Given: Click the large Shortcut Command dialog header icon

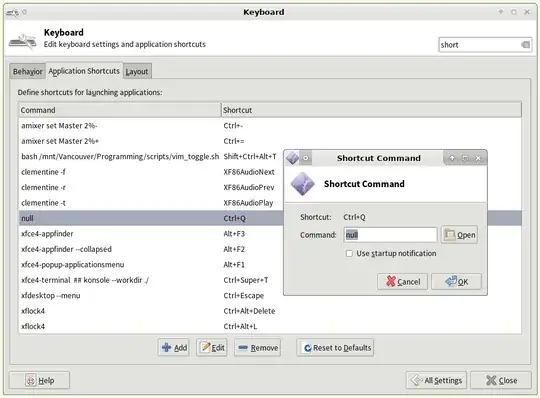Looking at the screenshot, I should click(303, 184).
